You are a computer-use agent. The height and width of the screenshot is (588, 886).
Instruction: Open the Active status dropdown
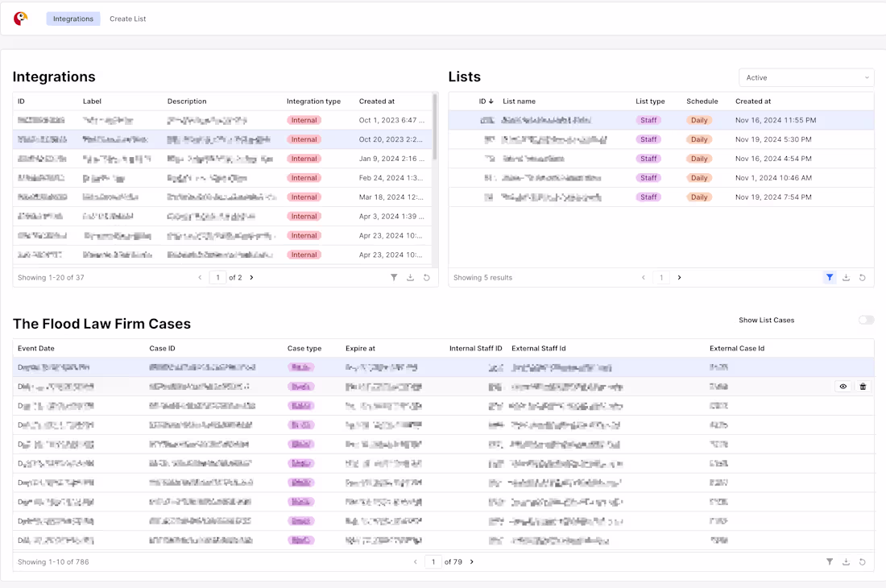point(806,78)
